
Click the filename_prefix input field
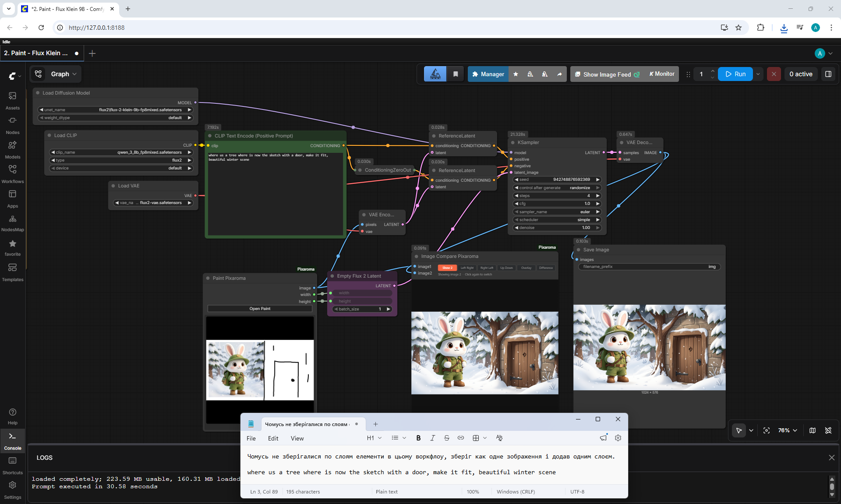tap(649, 267)
